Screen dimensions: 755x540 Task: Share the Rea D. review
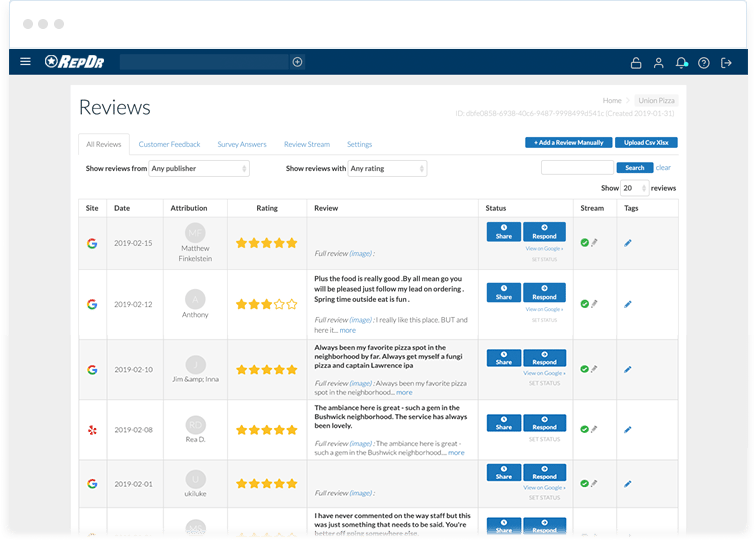(504, 423)
